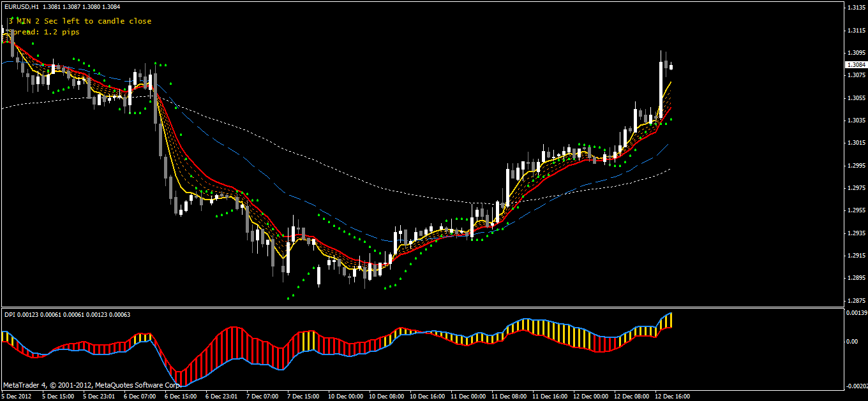Click the 'Spread: 1.2 pips' label
This screenshot has height=401, width=868.
pyautogui.click(x=44, y=31)
